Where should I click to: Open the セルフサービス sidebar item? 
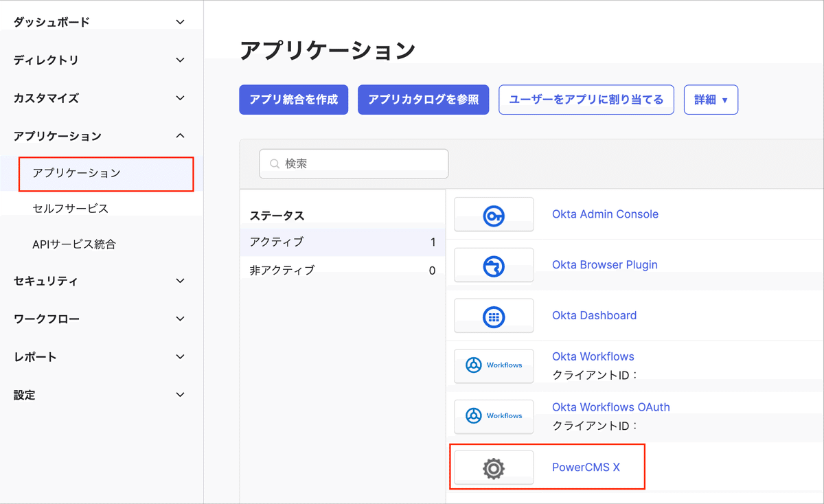pyautogui.click(x=70, y=208)
